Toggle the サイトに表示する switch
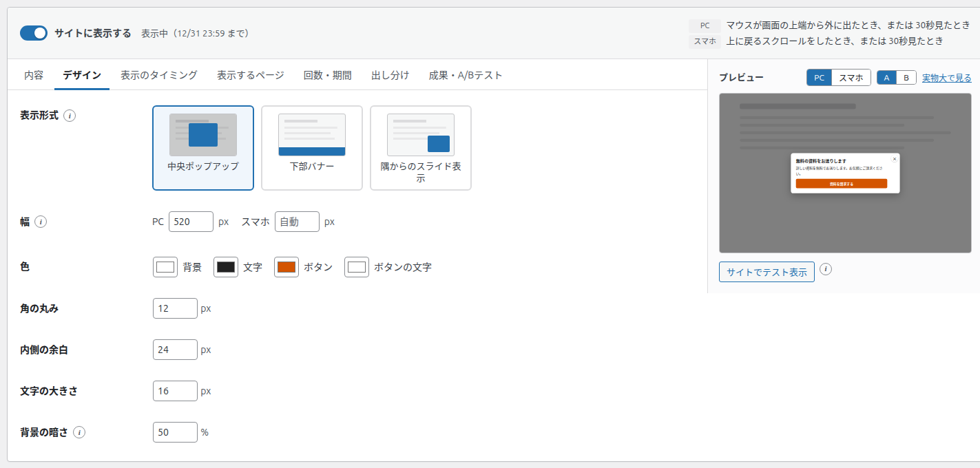This screenshot has height=468, width=980. coord(34,33)
